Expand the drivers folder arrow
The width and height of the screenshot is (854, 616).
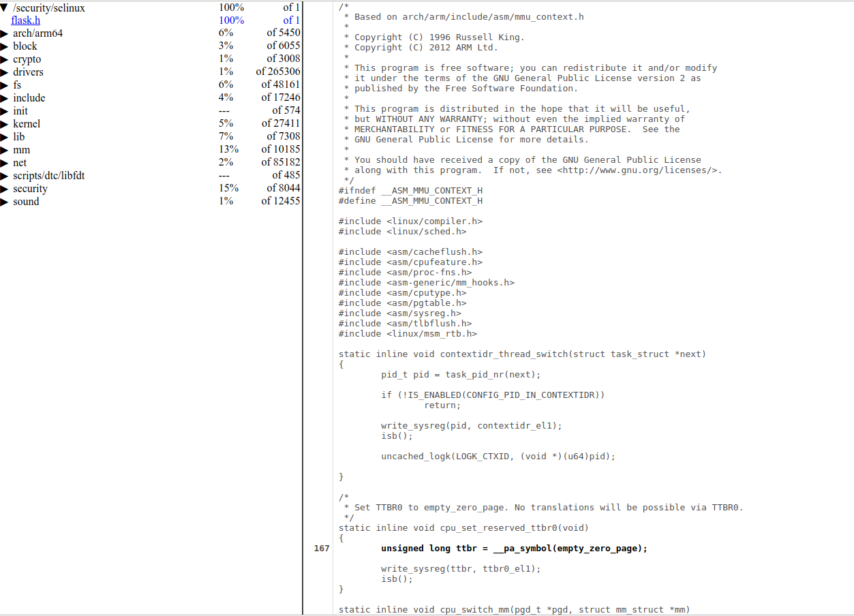tap(5, 72)
